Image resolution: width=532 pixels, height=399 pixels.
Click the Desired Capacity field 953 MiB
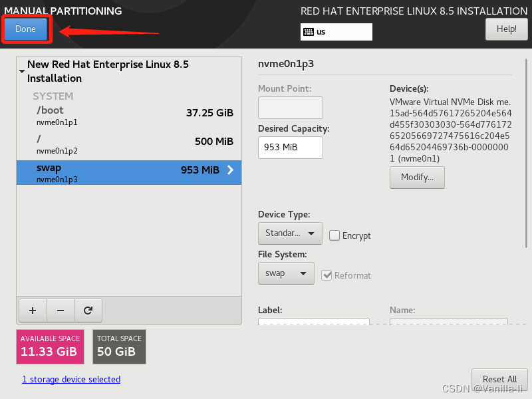(x=291, y=147)
